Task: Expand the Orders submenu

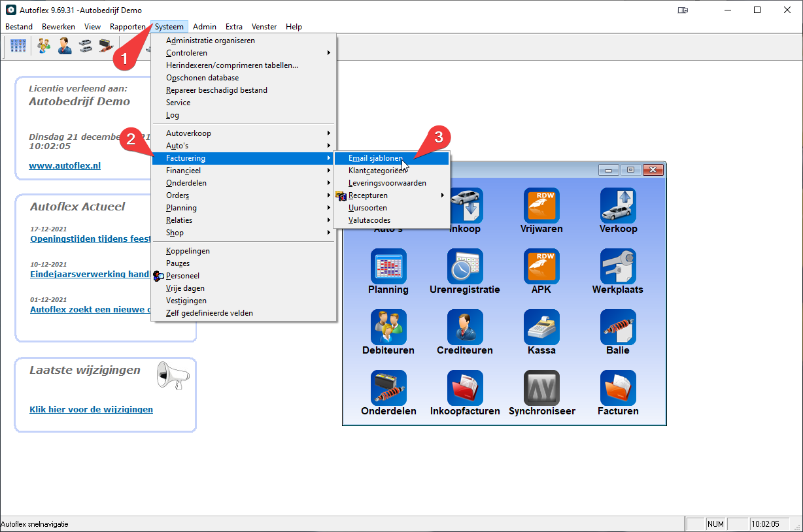Action: [x=243, y=195]
